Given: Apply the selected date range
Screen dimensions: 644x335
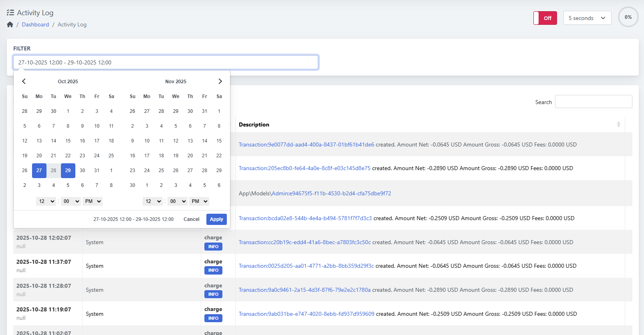Looking at the screenshot, I should [x=216, y=219].
